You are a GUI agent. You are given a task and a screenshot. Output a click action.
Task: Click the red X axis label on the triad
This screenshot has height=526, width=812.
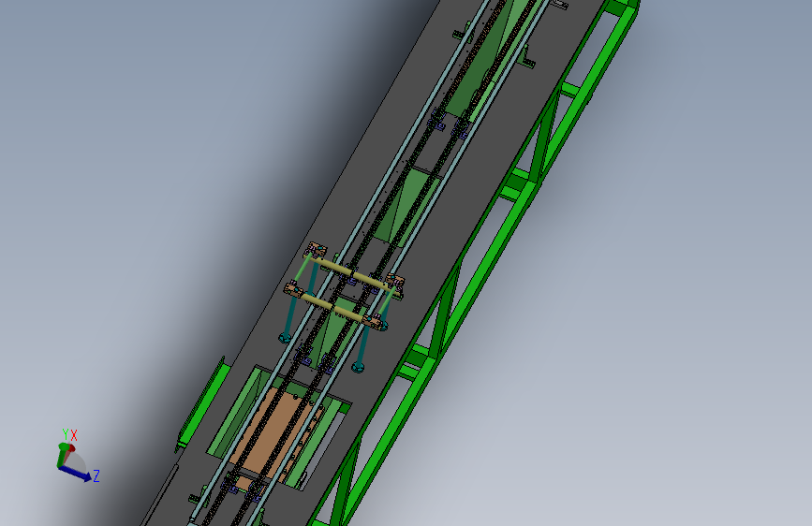(x=74, y=435)
